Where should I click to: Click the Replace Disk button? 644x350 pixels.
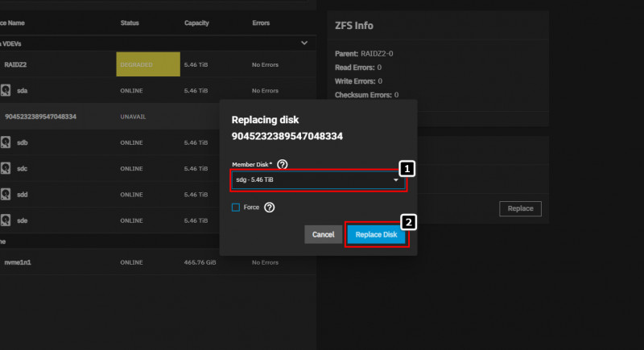(x=376, y=234)
